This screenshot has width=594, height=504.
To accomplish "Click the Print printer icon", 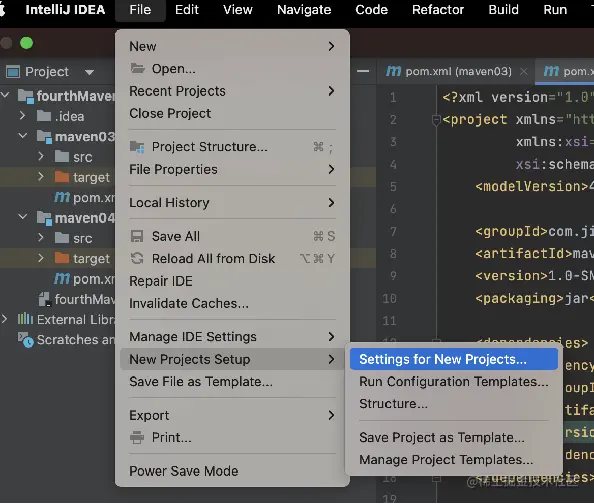I will coord(137,437).
